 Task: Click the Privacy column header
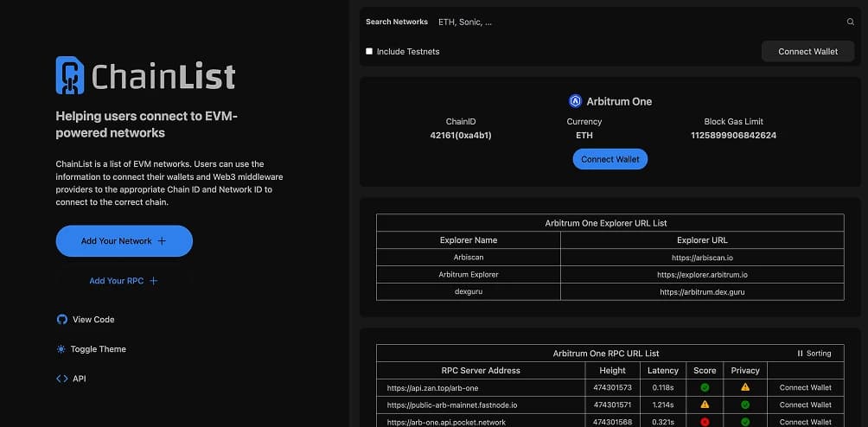[x=745, y=371]
